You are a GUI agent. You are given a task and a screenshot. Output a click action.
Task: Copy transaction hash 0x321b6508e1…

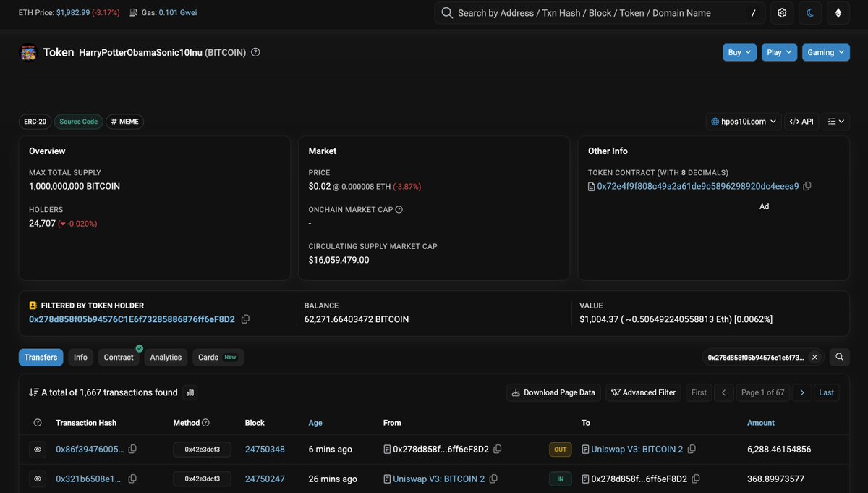click(132, 479)
